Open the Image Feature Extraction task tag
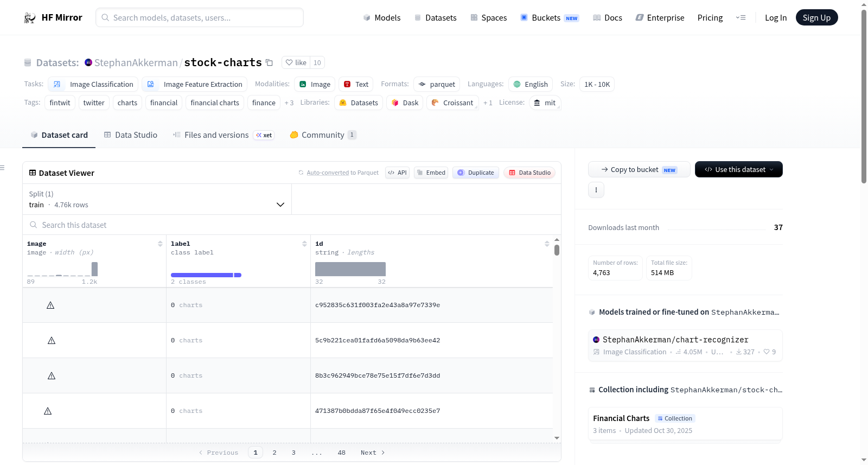The image size is (868, 465). pos(194,84)
